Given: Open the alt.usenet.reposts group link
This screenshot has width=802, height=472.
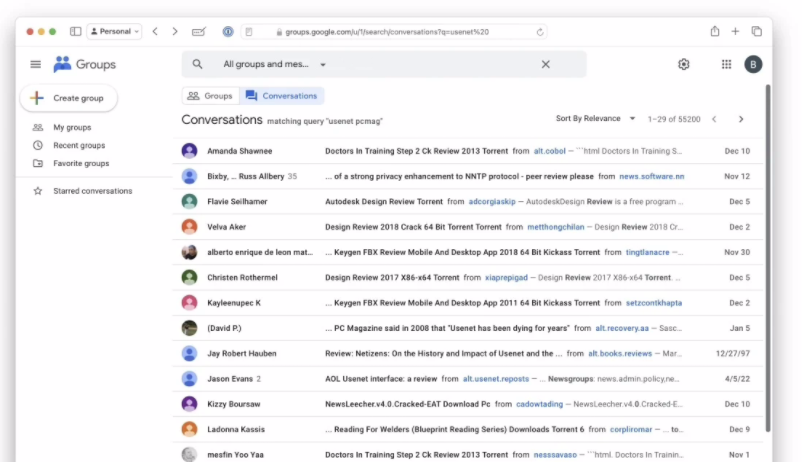Looking at the screenshot, I should tap(496, 378).
